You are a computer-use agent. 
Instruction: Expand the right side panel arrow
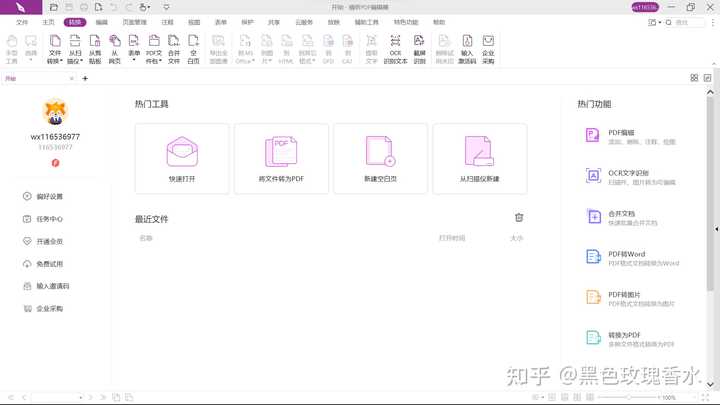click(x=717, y=229)
